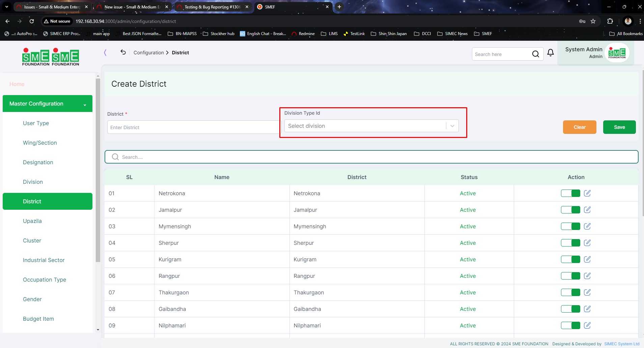Switch to the New issue browser tab

tap(132, 7)
